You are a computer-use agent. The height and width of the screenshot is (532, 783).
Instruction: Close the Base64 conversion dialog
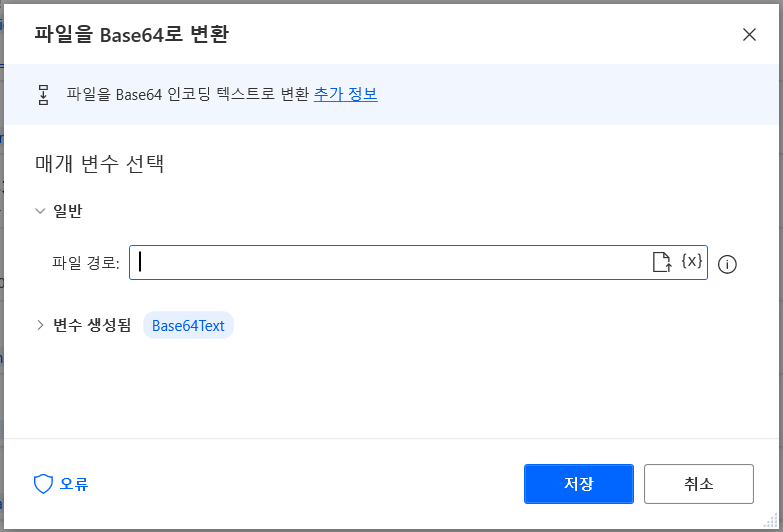tap(749, 34)
